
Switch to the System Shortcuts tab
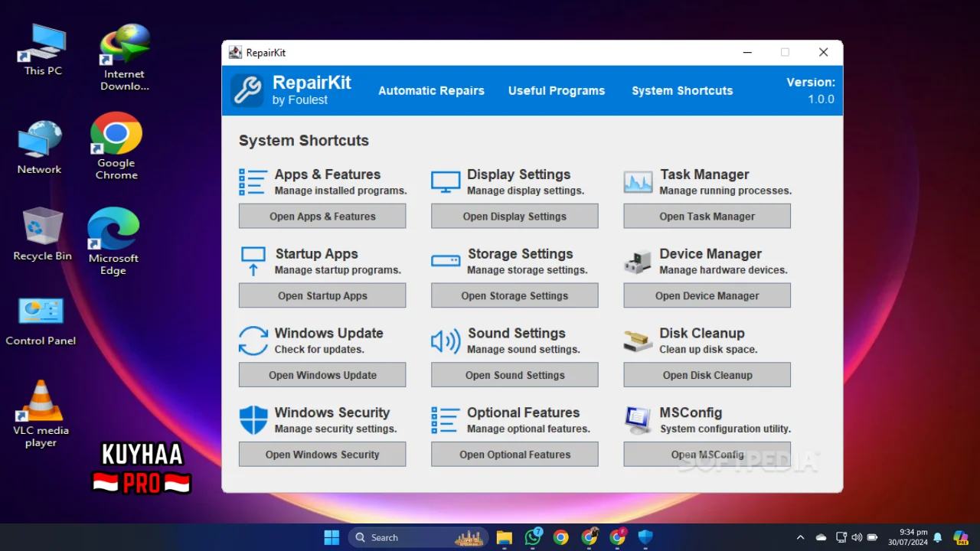(682, 90)
